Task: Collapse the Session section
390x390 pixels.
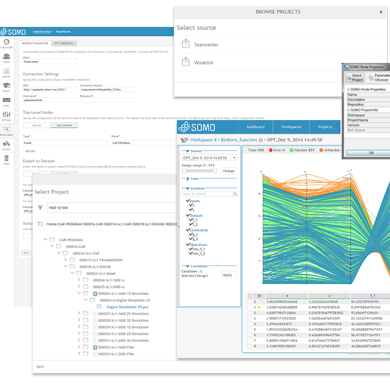Action: tap(188, 151)
